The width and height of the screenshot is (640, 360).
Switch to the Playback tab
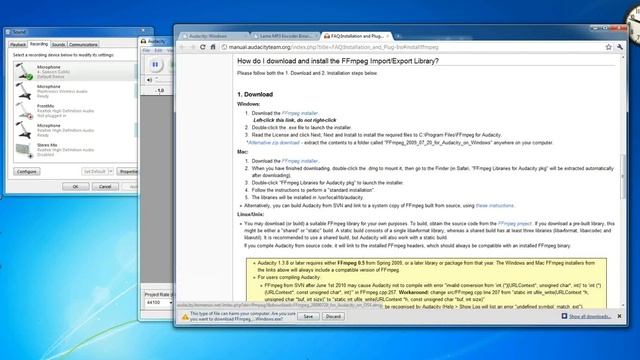pyautogui.click(x=18, y=44)
